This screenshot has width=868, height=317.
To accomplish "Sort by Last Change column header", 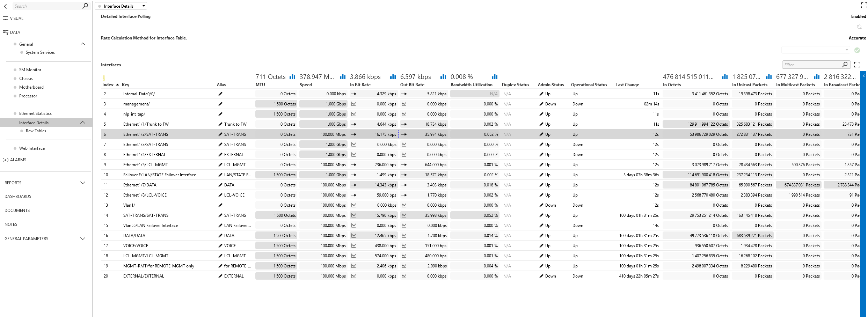I will tap(628, 85).
